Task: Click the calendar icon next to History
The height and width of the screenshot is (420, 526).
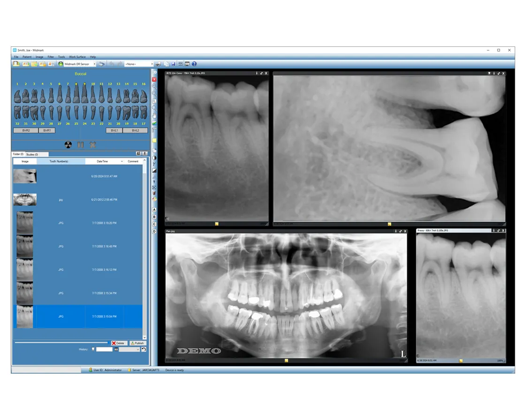Action: pyautogui.click(x=116, y=349)
